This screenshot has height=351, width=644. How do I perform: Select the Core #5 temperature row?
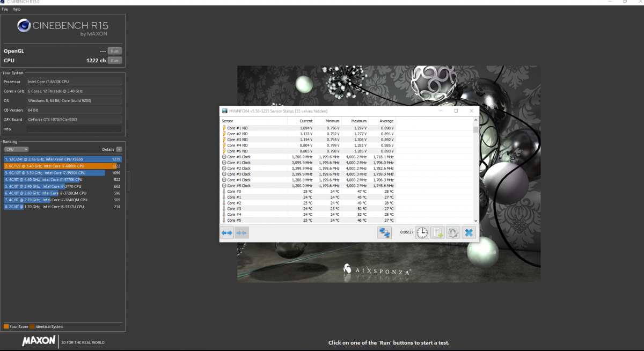tap(309, 220)
